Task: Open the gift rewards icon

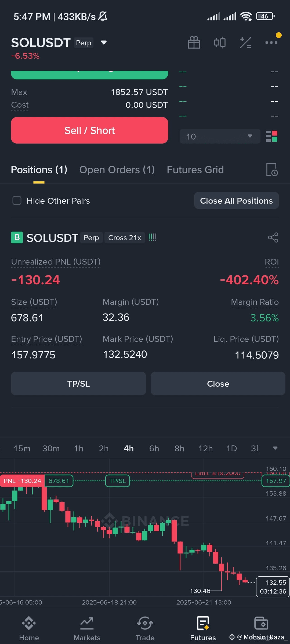Action: (194, 42)
